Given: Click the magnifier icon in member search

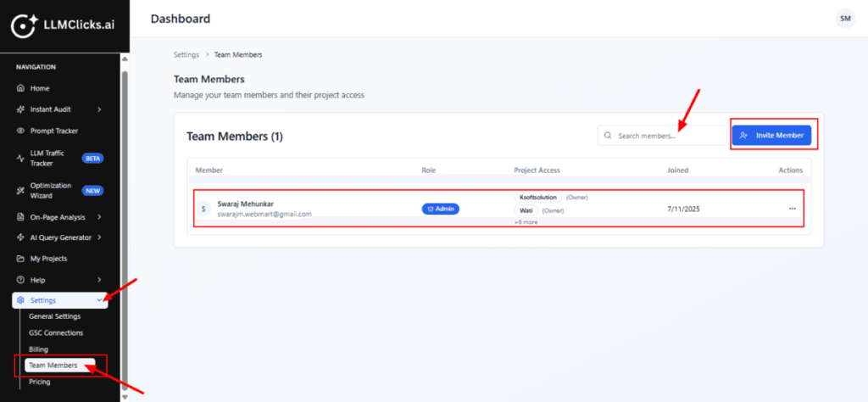Looking at the screenshot, I should [608, 136].
